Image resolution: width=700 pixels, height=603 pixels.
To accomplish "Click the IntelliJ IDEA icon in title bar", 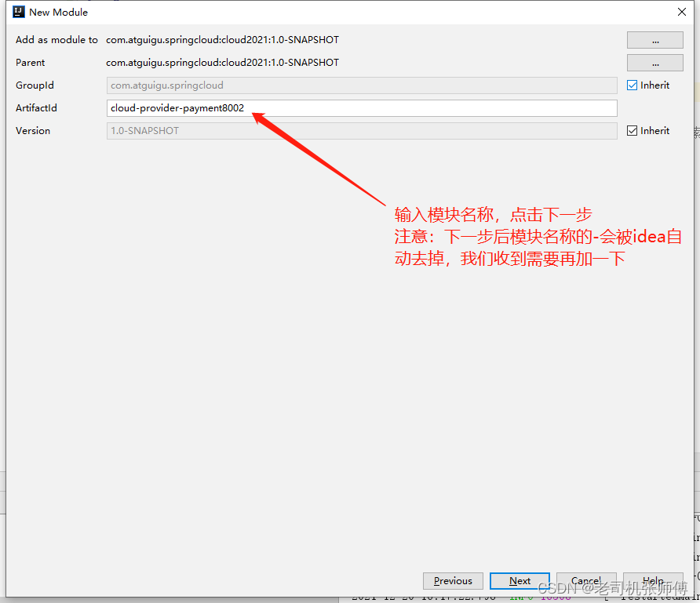I will (19, 12).
